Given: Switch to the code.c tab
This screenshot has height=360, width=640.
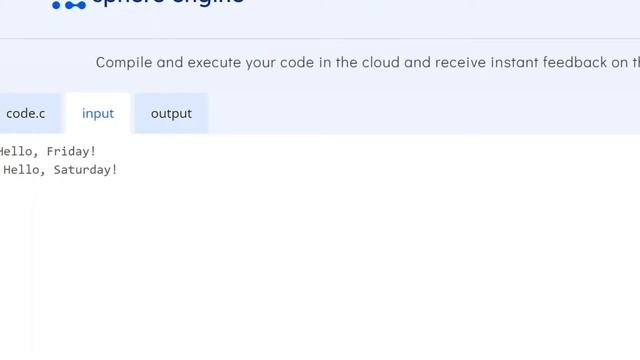Looking at the screenshot, I should [x=26, y=113].
